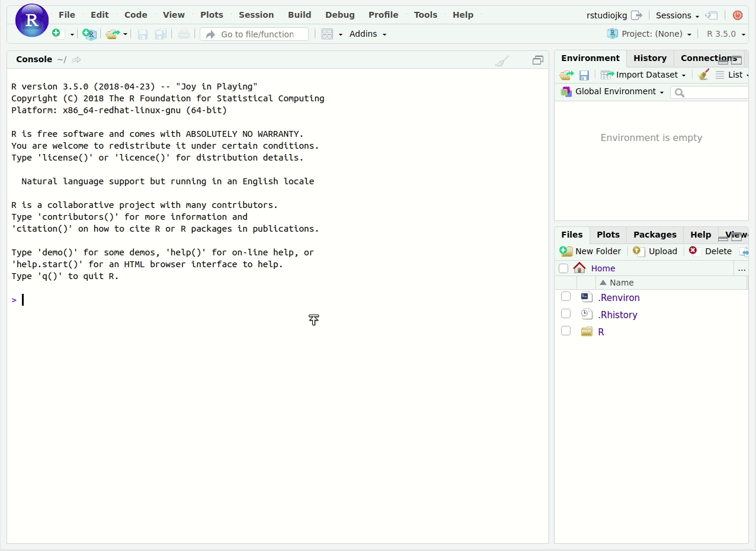Screen dimensions: 756x551
Task: Open the panes layout dropdown arrow
Action: coord(341,34)
